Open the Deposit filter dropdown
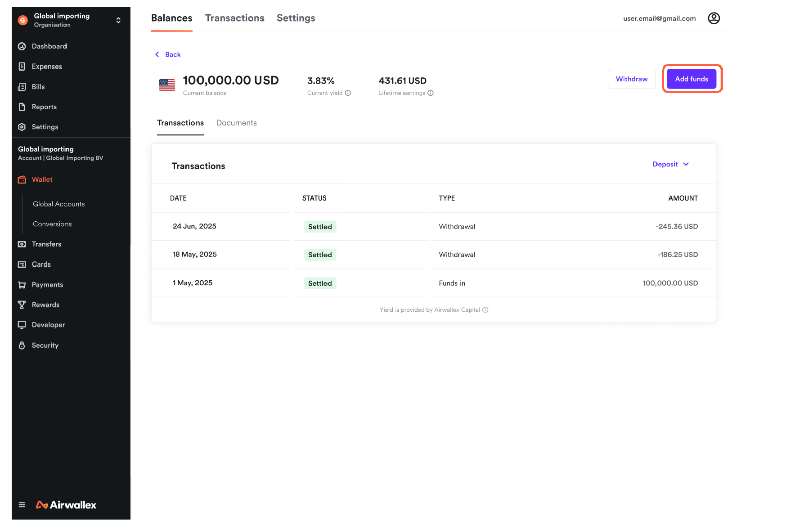 pos(670,164)
